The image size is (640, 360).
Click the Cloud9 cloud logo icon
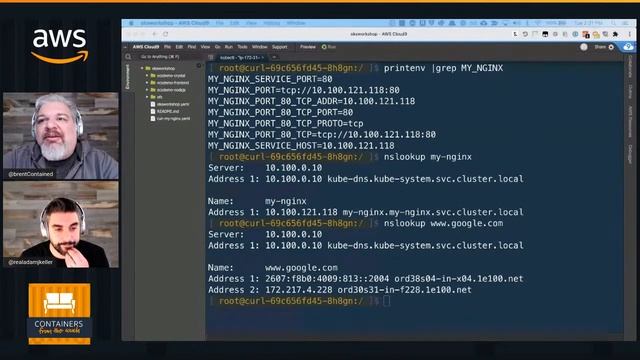628,47
